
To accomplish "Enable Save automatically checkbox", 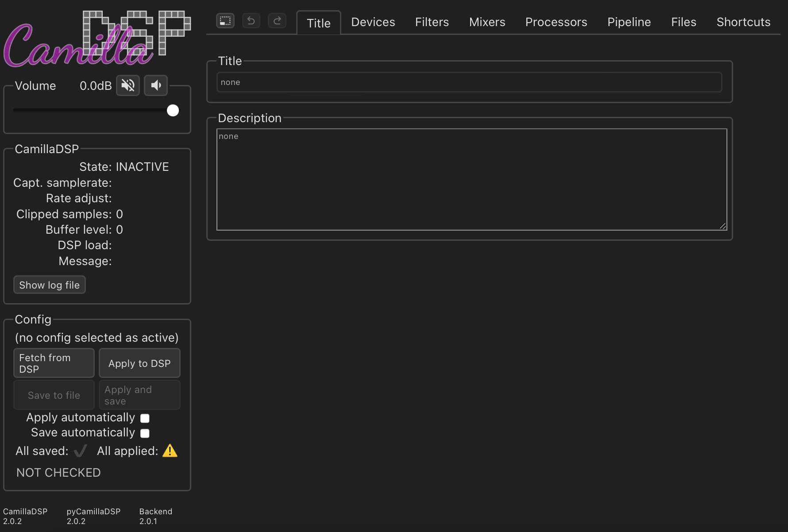I will 145,433.
